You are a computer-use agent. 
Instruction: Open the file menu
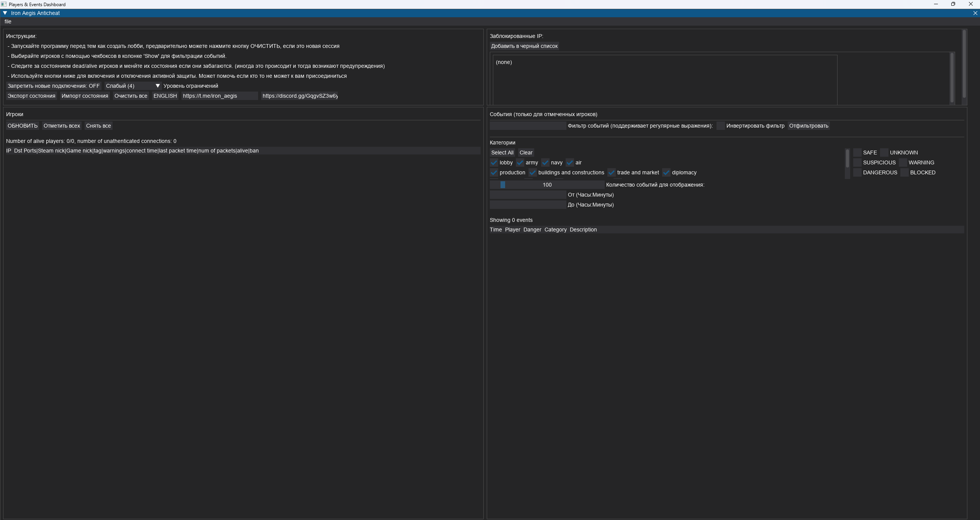tap(8, 21)
